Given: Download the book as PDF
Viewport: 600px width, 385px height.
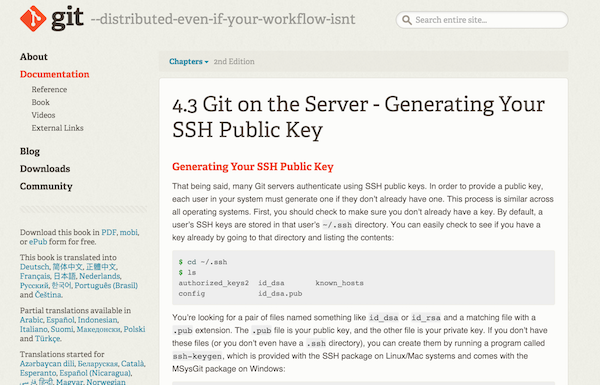Looking at the screenshot, I should (109, 232).
